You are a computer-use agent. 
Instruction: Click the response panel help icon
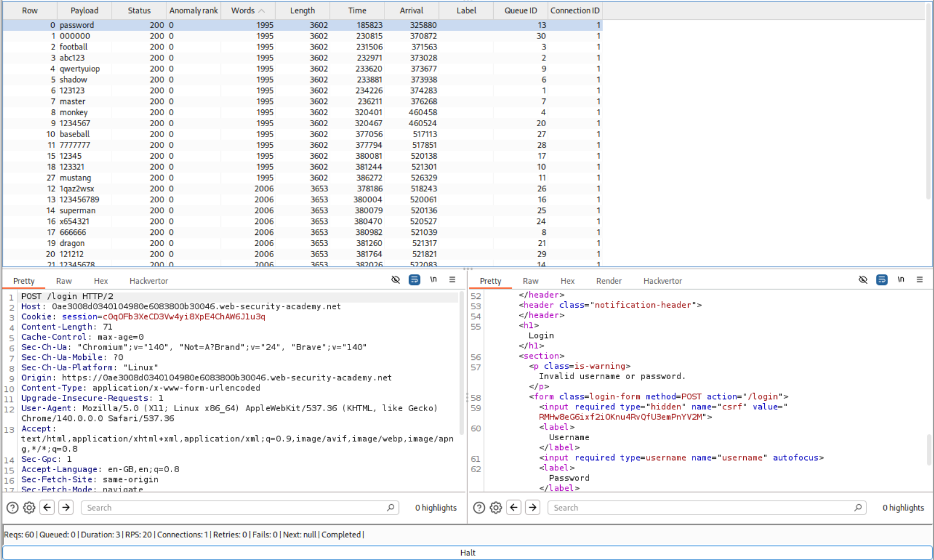coord(479,508)
